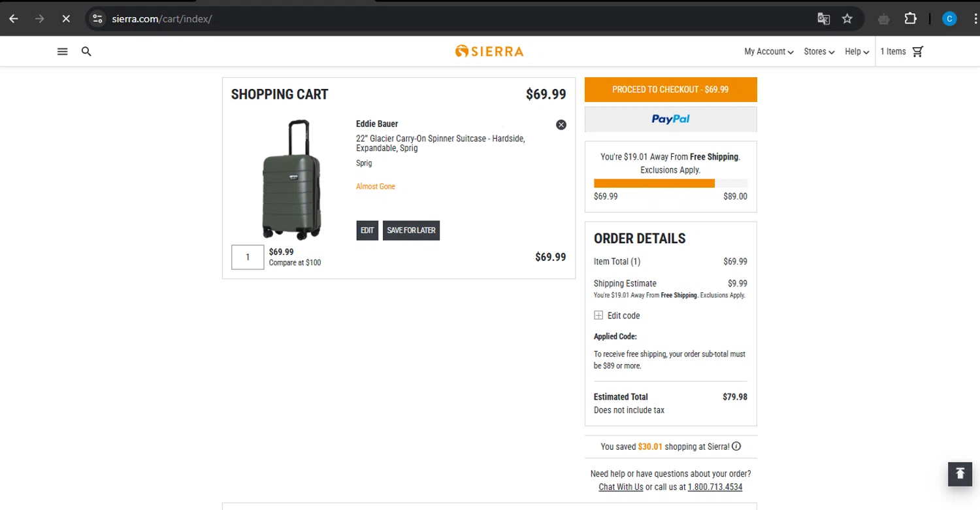The width and height of the screenshot is (980, 510).
Task: Click the scroll-to-top arrow button
Action: [960, 473]
